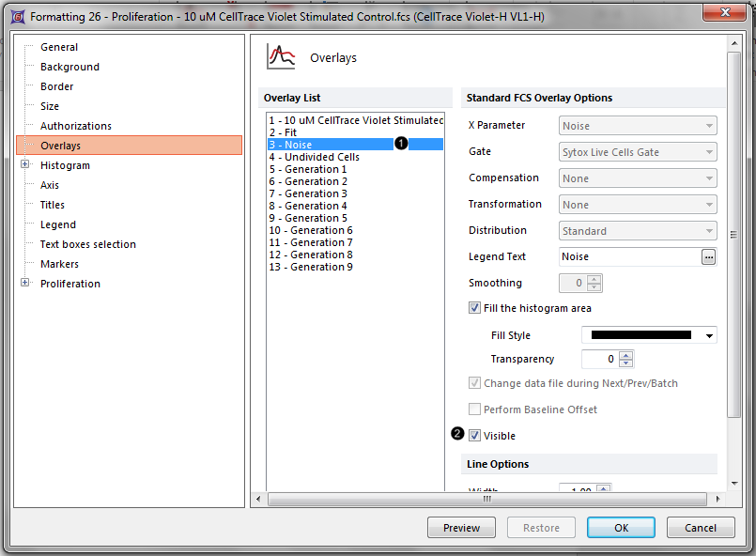Click the black Fill Style color bar
This screenshot has height=556, width=756.
click(640, 335)
